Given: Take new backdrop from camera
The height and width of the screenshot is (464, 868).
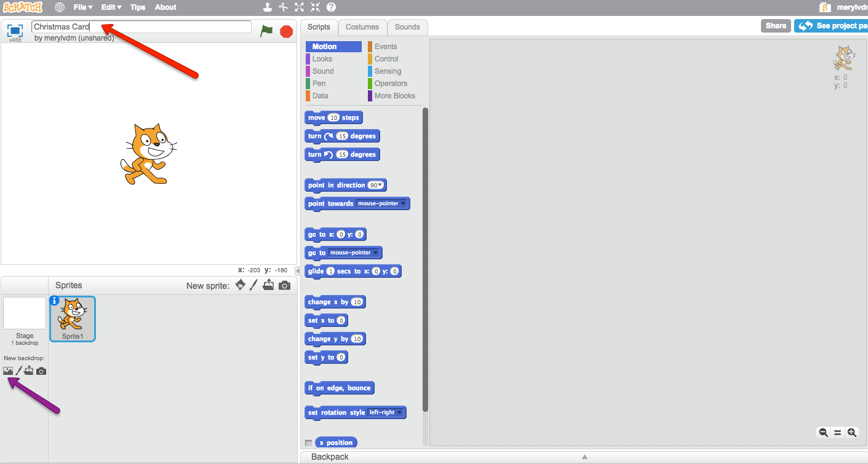Looking at the screenshot, I should pos(41,371).
